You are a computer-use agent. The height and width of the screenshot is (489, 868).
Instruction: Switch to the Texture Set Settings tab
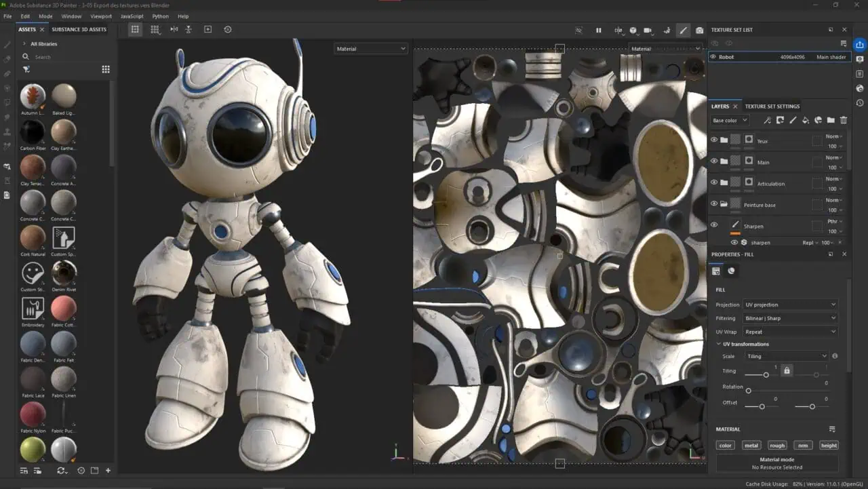[x=772, y=106]
